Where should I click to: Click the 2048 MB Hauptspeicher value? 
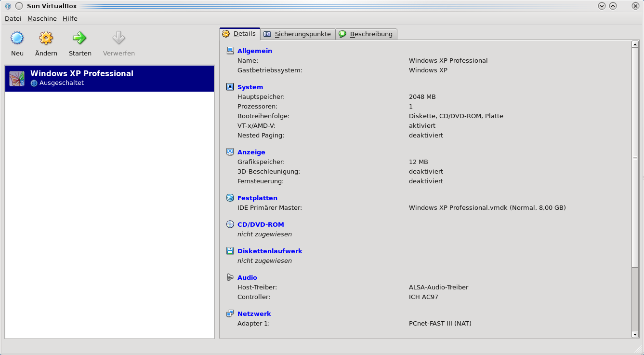[x=422, y=96]
